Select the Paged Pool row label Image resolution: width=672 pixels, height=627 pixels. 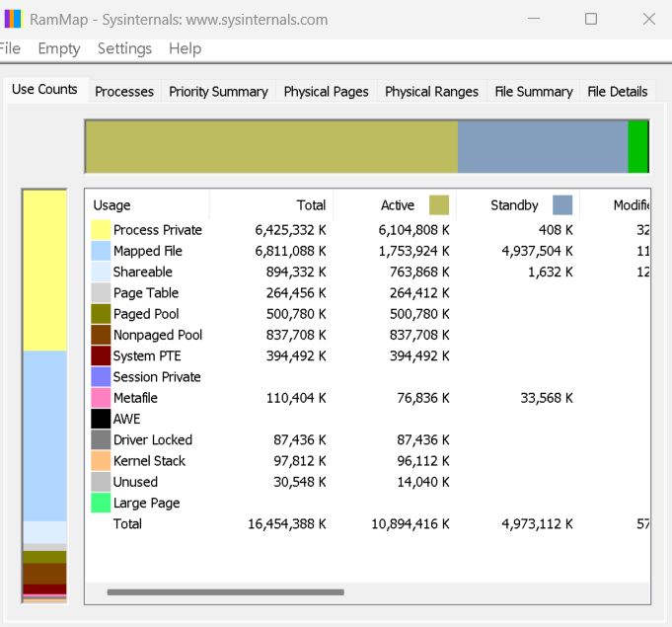click(146, 314)
